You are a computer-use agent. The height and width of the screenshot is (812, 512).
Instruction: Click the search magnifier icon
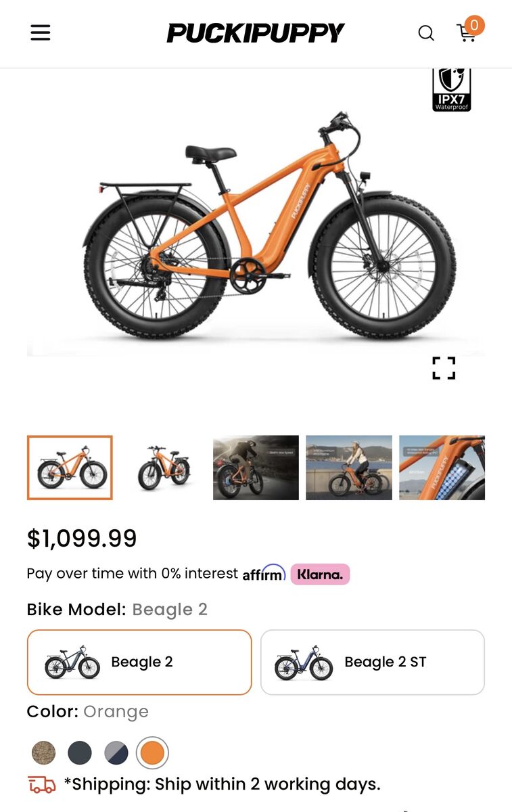426,32
